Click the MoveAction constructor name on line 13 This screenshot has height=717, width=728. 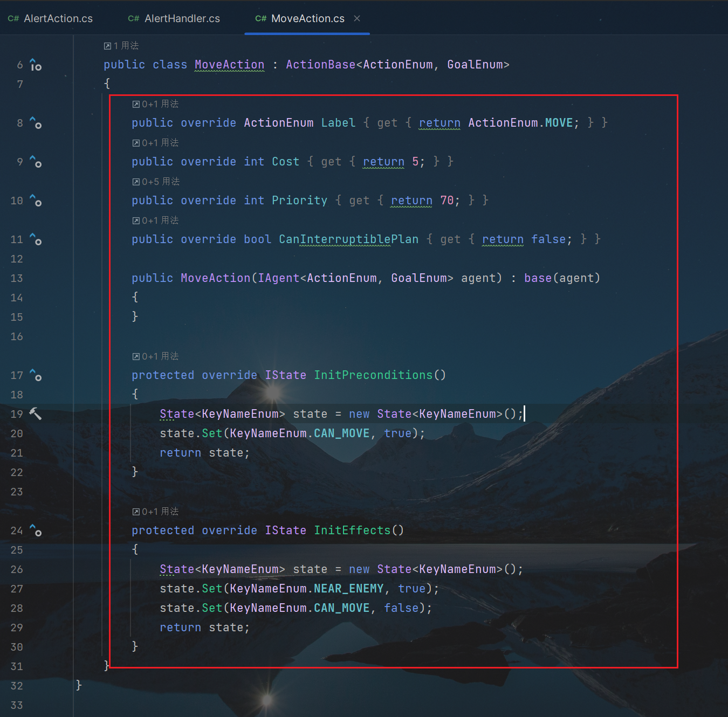click(x=215, y=278)
